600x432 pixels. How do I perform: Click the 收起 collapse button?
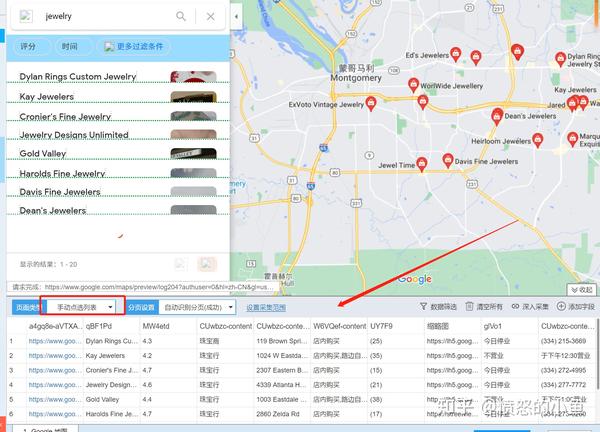point(582,290)
